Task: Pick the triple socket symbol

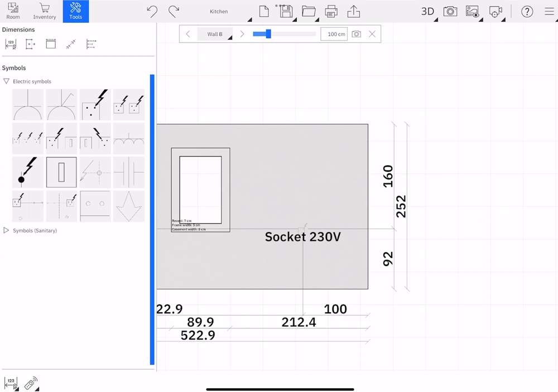Action: click(28, 138)
